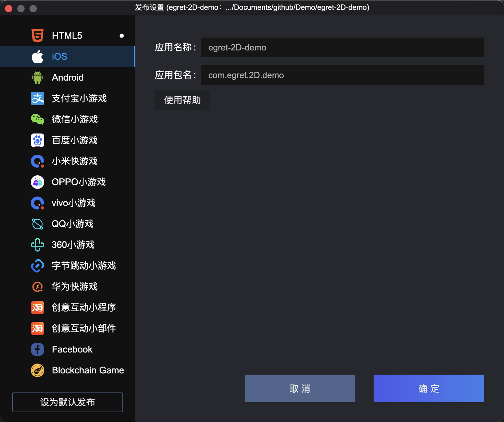The image size is (504, 422).
Task: Choose 字节跳动小游戏 platform label
Action: [x=84, y=266]
